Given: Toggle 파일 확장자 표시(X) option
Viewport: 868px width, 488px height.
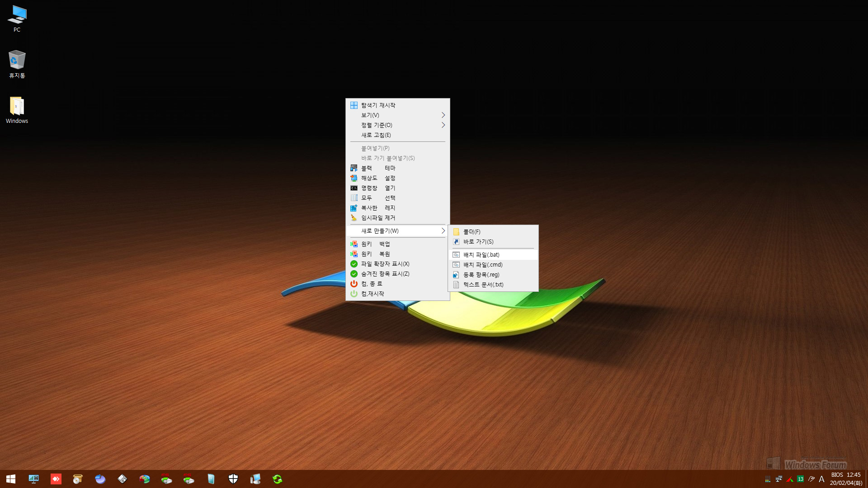Looking at the screenshot, I should point(397,264).
